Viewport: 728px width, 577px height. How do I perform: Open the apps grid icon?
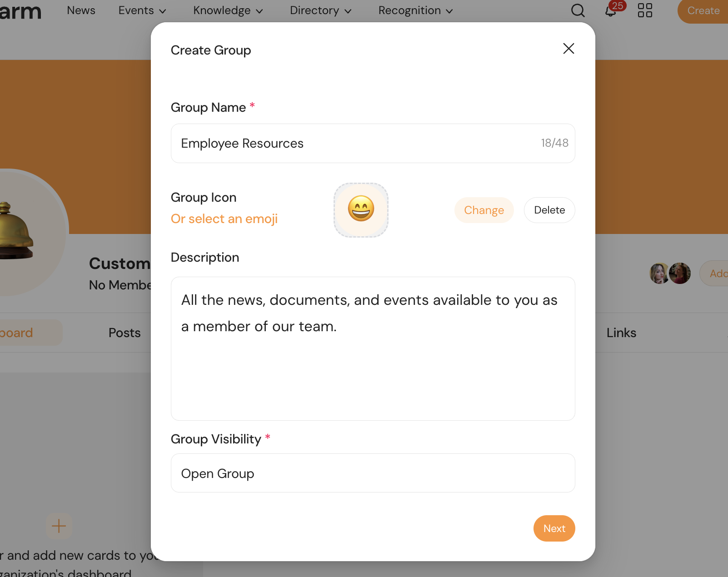[x=645, y=10]
